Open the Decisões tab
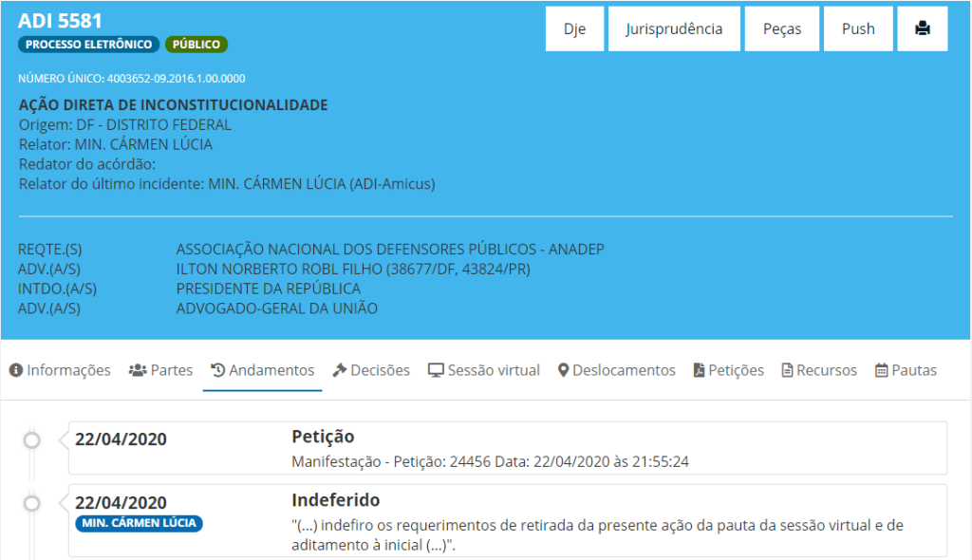 (x=370, y=370)
